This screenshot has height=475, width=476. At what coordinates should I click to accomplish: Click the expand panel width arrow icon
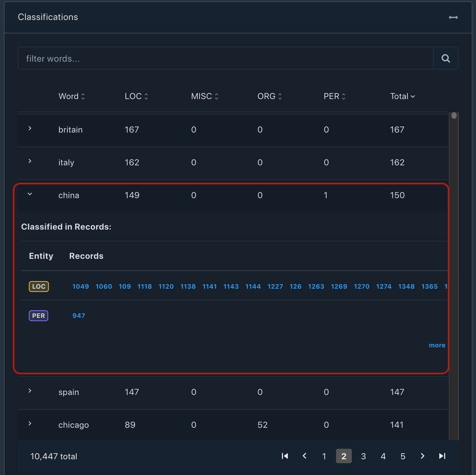(453, 17)
